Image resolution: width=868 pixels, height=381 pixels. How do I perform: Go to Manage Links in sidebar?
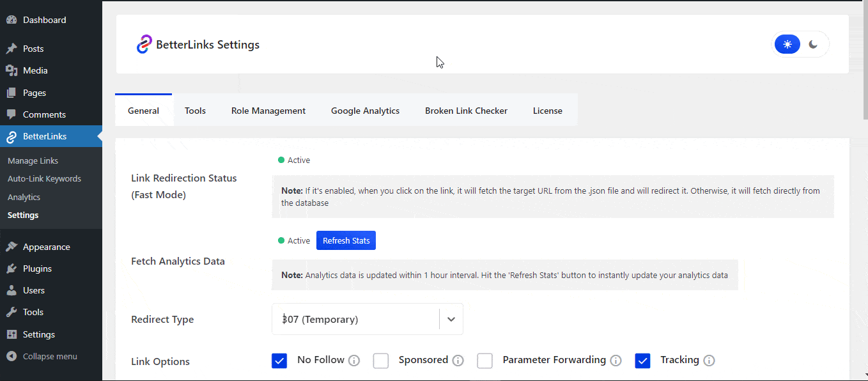(33, 160)
